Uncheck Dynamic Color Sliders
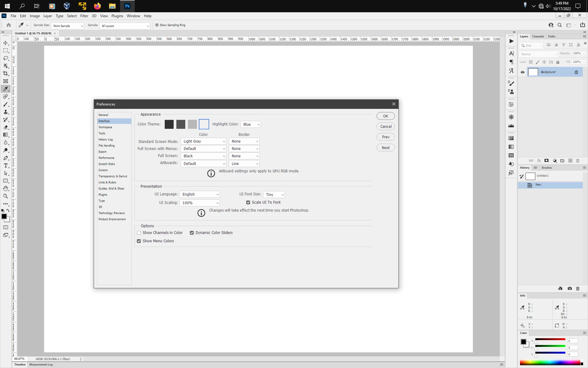Image resolution: width=588 pixels, height=368 pixels. (192, 233)
